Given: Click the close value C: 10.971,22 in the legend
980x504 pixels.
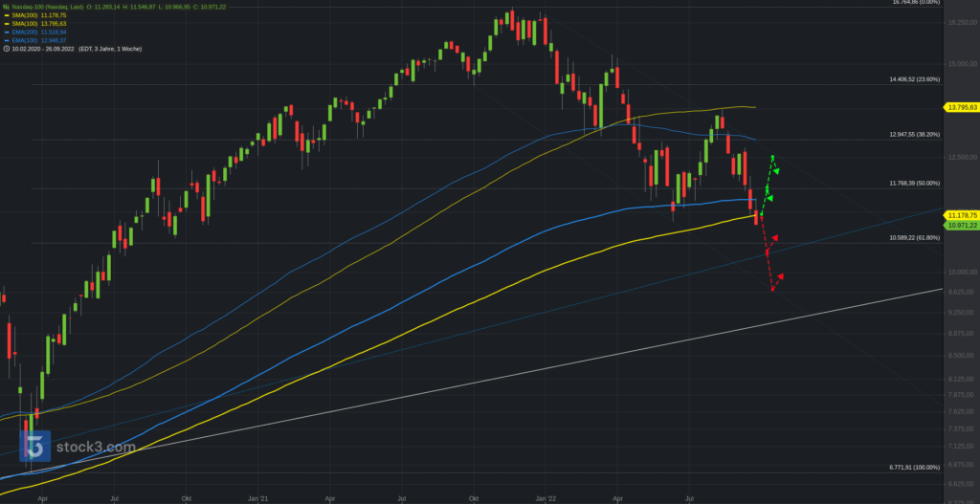Looking at the screenshot, I should (x=210, y=7).
